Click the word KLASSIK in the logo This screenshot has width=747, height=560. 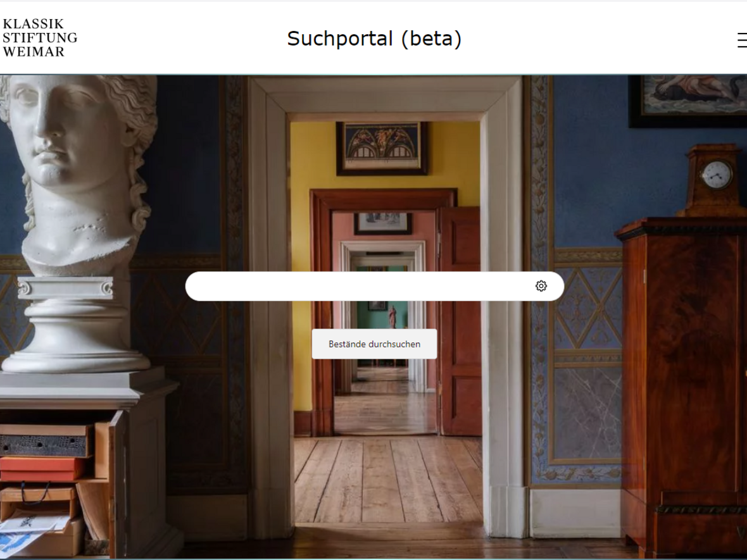click(34, 24)
